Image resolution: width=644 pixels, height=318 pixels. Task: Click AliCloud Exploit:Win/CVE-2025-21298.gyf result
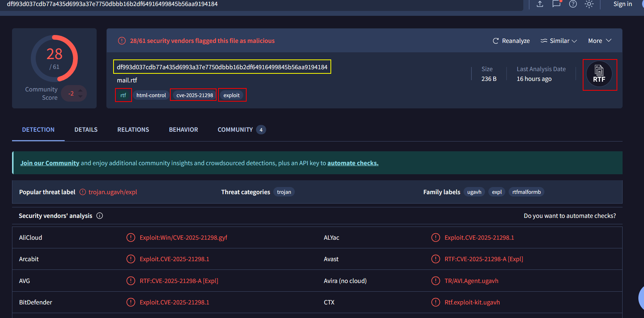click(183, 237)
